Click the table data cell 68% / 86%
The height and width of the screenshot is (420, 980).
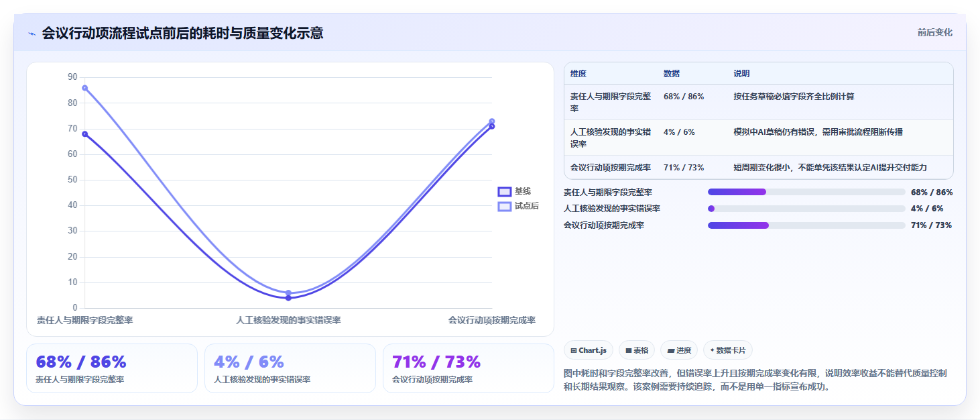(684, 97)
